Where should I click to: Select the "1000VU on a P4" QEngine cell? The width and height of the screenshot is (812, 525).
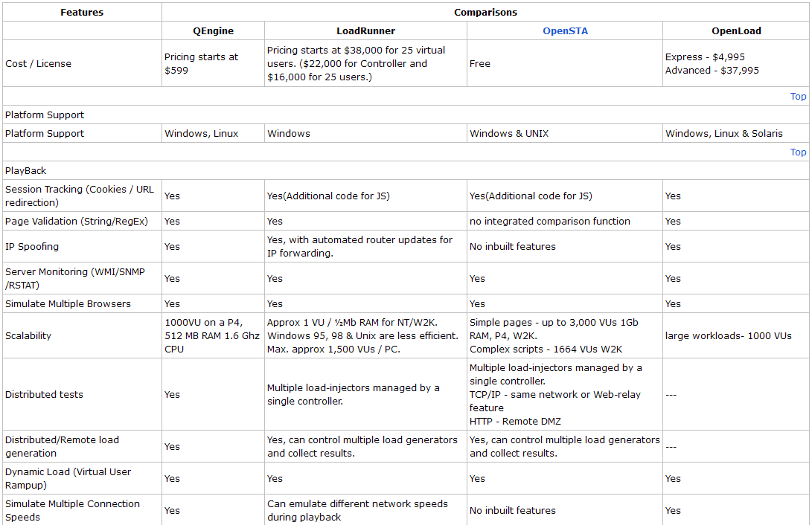click(x=212, y=335)
